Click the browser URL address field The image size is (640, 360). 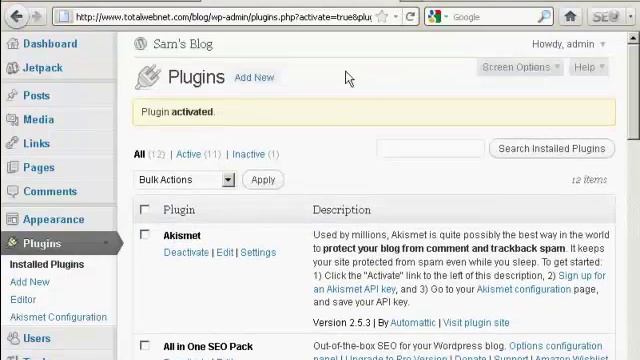223,17
